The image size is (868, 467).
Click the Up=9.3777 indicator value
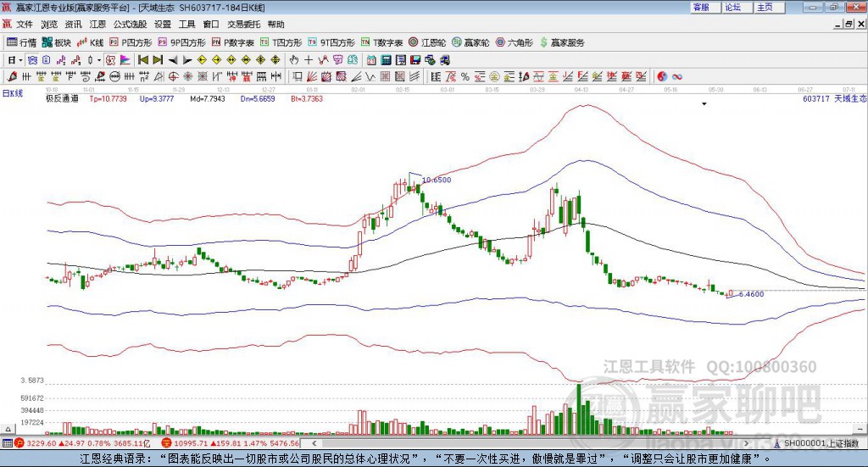coord(157,98)
